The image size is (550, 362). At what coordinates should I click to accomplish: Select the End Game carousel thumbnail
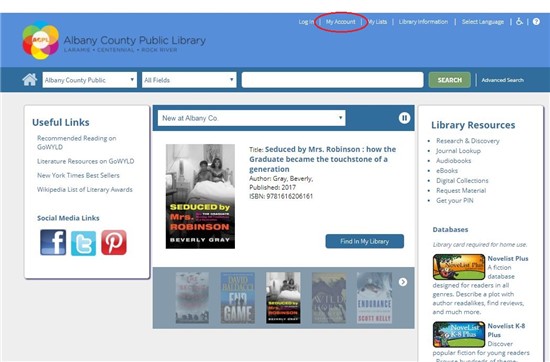point(238,298)
